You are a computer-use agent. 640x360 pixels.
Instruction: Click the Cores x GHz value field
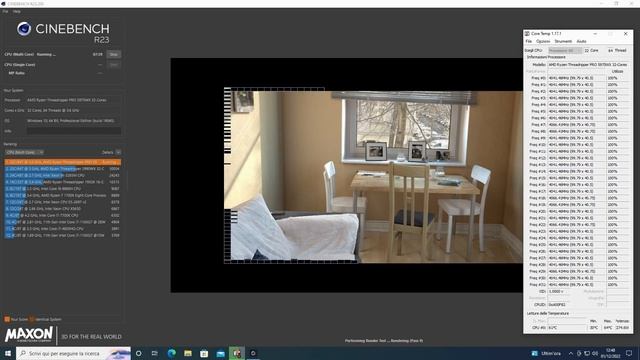74,110
